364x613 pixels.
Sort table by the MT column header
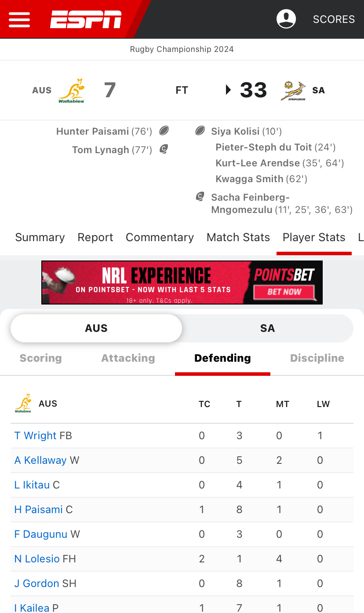coord(282,404)
